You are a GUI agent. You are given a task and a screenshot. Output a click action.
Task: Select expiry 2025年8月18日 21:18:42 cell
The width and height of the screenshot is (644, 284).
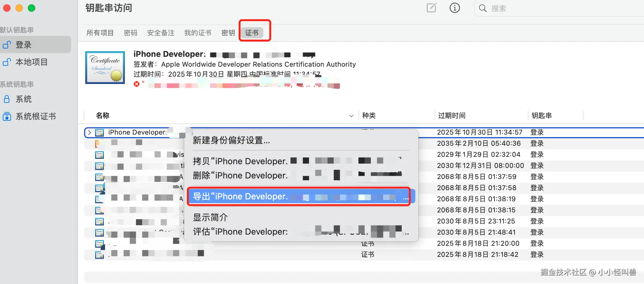coord(477,255)
